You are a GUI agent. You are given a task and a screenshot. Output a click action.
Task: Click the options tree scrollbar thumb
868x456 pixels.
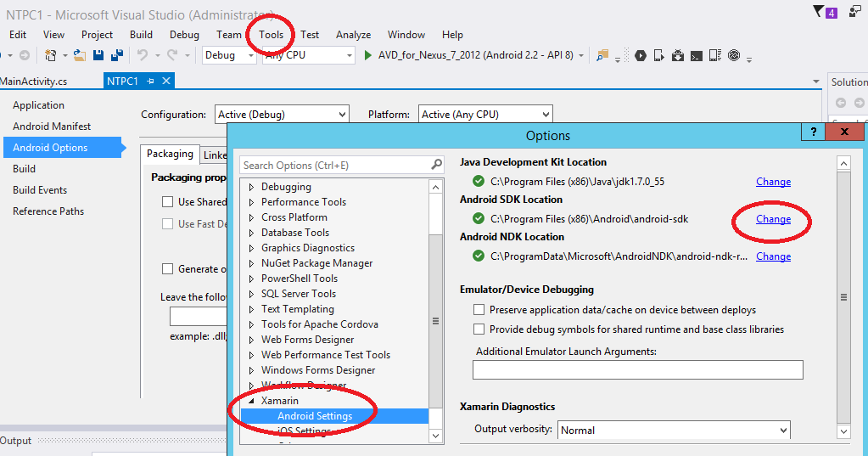pyautogui.click(x=435, y=321)
